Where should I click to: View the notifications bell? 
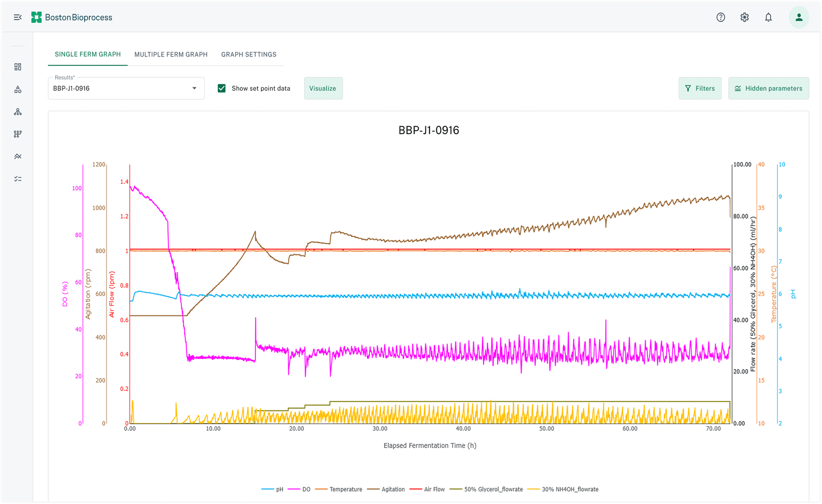[x=768, y=17]
